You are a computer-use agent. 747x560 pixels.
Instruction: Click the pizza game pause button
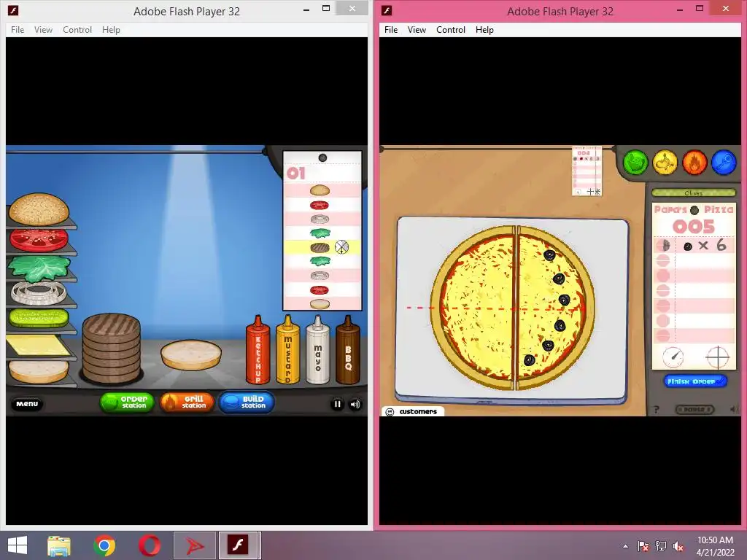[694, 410]
